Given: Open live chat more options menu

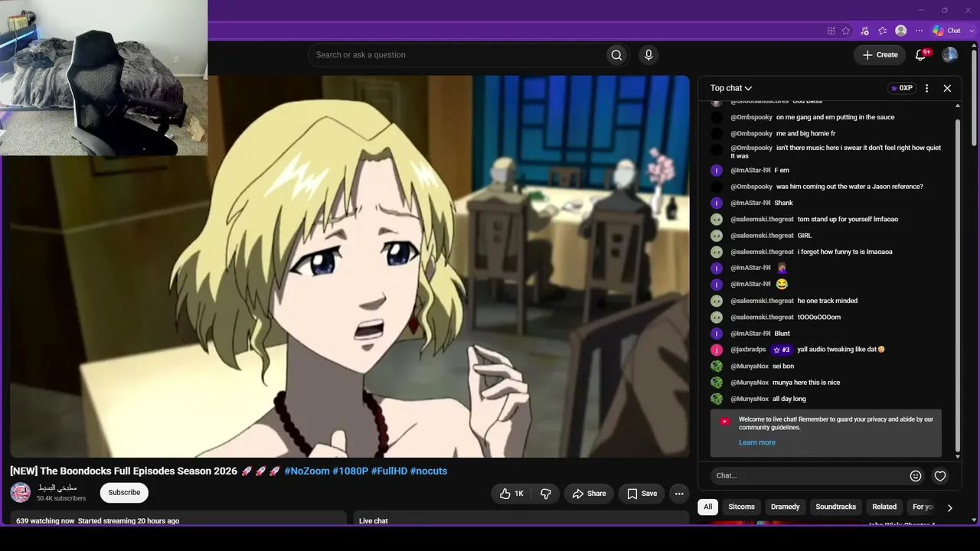Looking at the screenshot, I should coord(926,88).
